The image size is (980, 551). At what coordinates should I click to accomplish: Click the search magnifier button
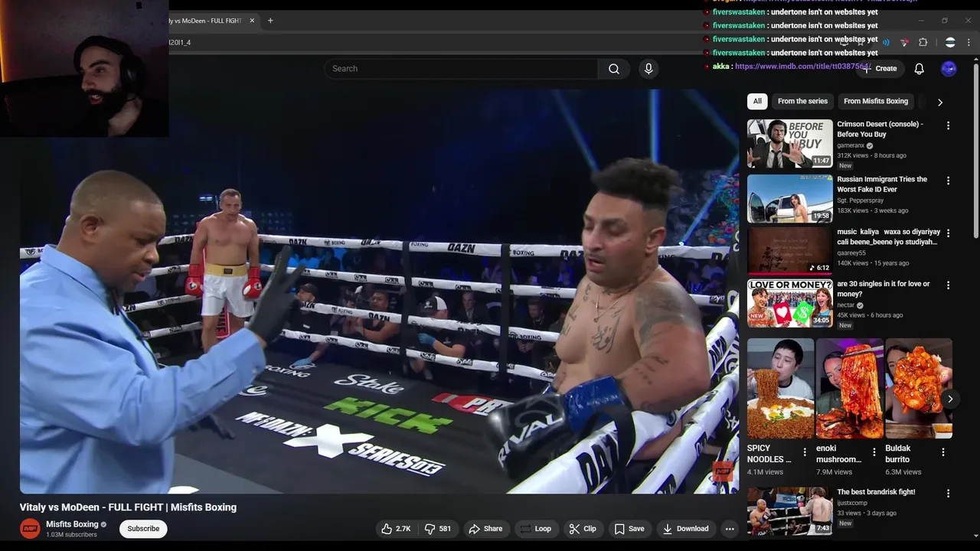tap(614, 69)
